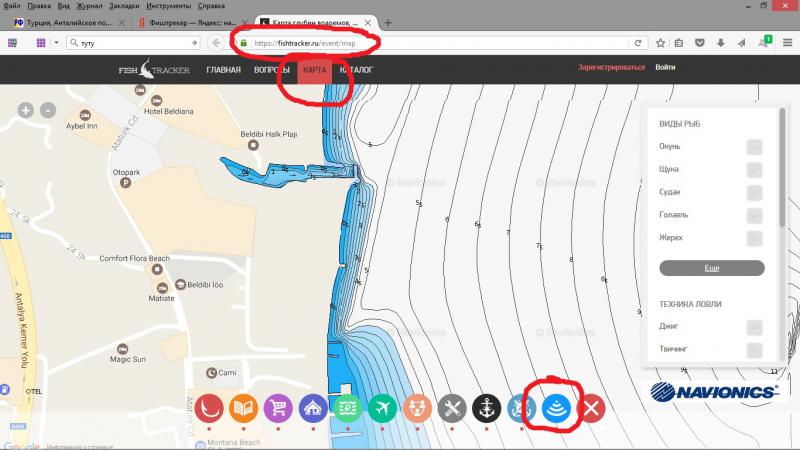The width and height of the screenshot is (800, 450).
Task: Zoom in with the map plus button
Action: pos(26,110)
